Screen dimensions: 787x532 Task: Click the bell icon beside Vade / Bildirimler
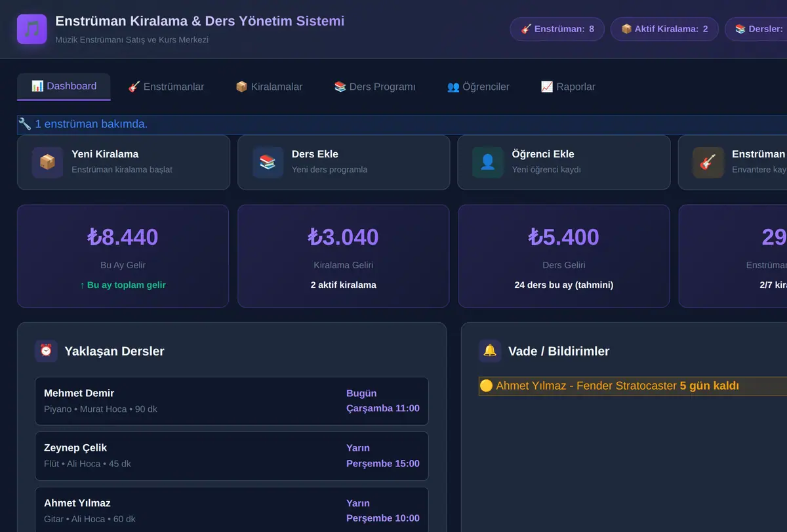tap(490, 350)
